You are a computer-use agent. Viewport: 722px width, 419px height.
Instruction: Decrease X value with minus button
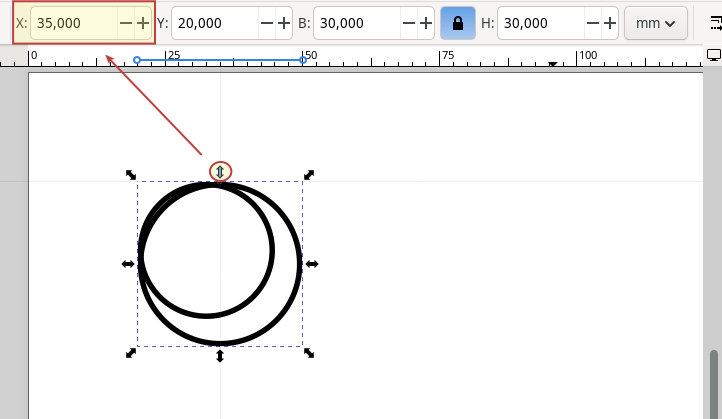tap(125, 23)
